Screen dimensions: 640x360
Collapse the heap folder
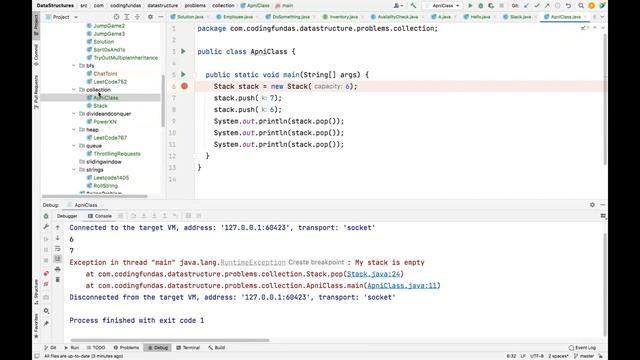point(74,130)
